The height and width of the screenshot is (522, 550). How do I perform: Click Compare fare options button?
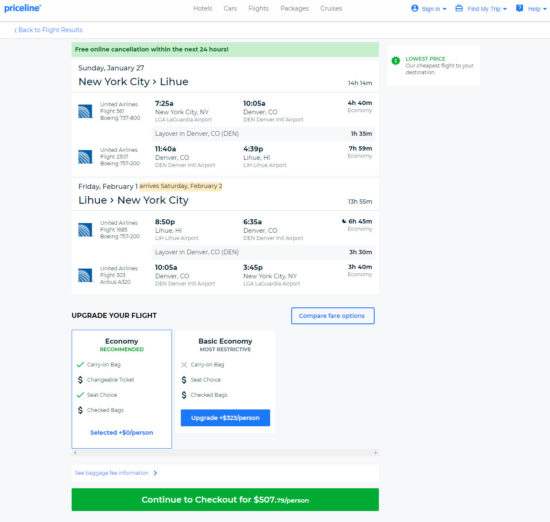click(x=333, y=316)
